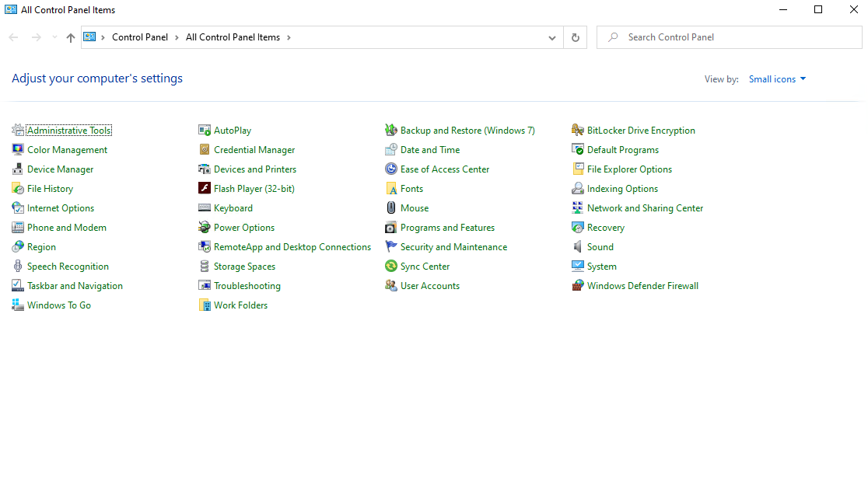Screen dimensions: 868x488
Task: Click the BitLocker Drive Encryption icon
Action: point(578,131)
